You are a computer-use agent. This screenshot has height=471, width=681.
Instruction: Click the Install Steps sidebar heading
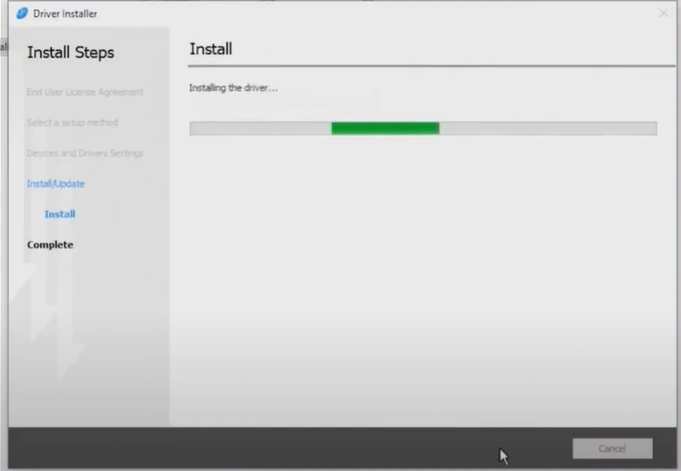pyautogui.click(x=70, y=52)
